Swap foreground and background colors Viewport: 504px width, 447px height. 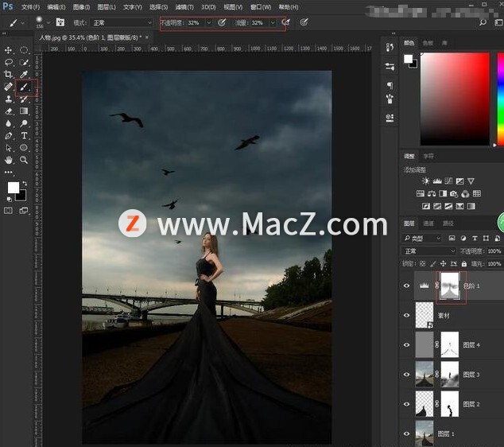coord(25,183)
